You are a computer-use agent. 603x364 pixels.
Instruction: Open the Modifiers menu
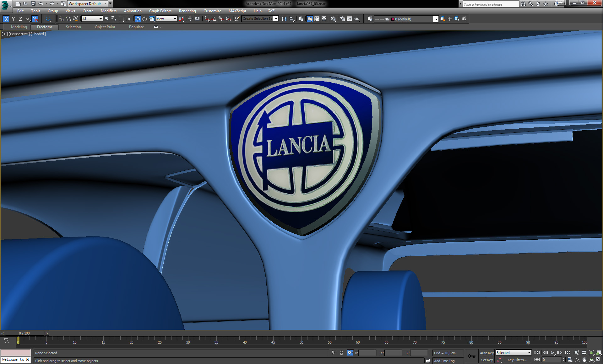pos(108,11)
